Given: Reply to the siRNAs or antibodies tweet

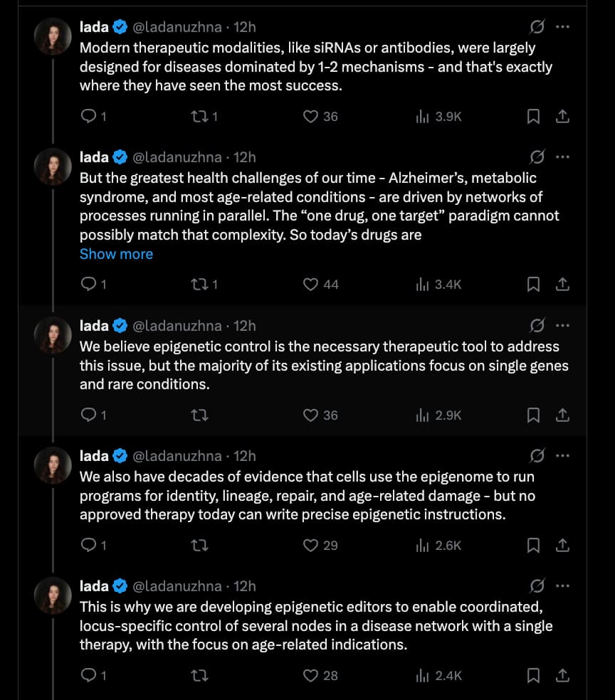Looking at the screenshot, I should (88, 117).
